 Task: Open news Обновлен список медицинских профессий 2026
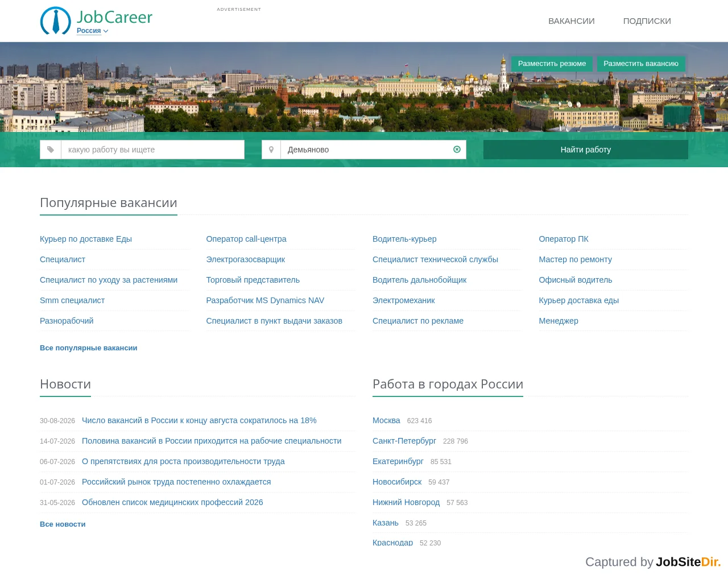(172, 502)
